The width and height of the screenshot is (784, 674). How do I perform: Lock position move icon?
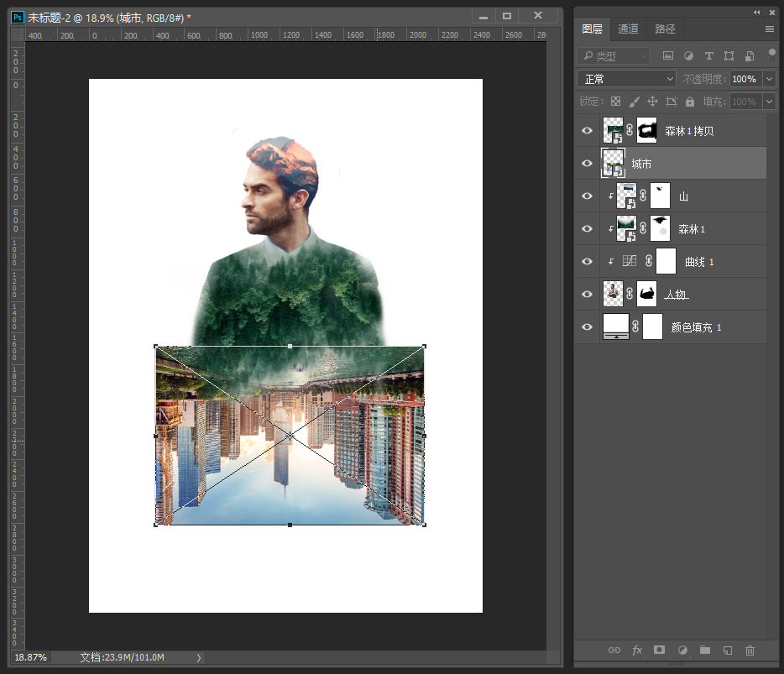pyautogui.click(x=652, y=102)
